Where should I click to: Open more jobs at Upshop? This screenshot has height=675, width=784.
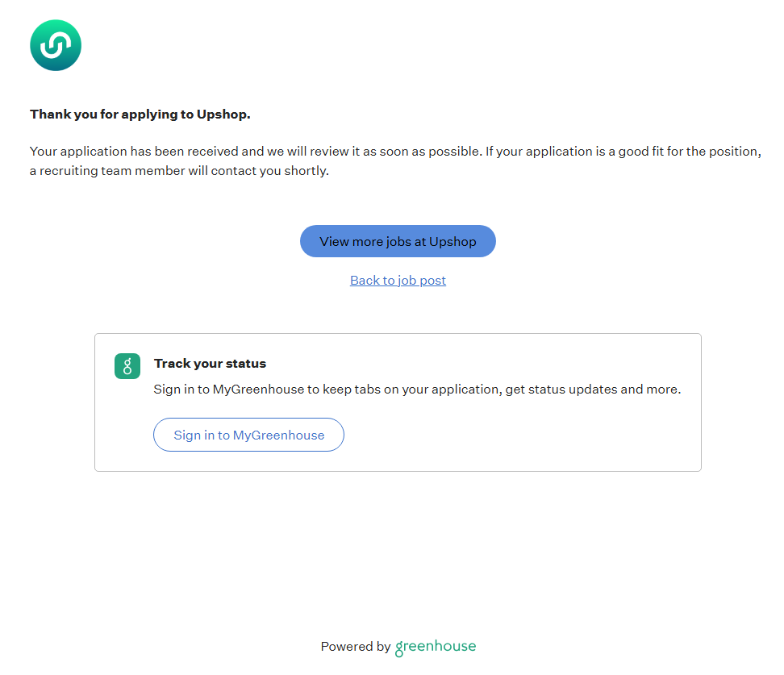(x=398, y=241)
